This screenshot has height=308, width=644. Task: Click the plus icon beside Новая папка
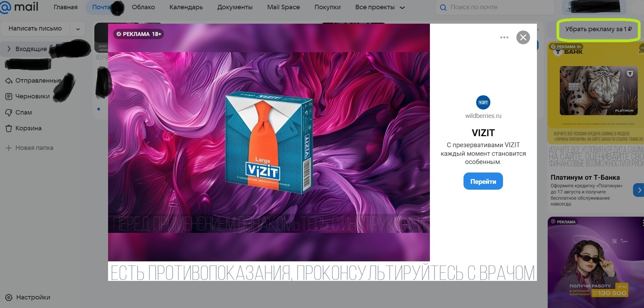(9, 148)
